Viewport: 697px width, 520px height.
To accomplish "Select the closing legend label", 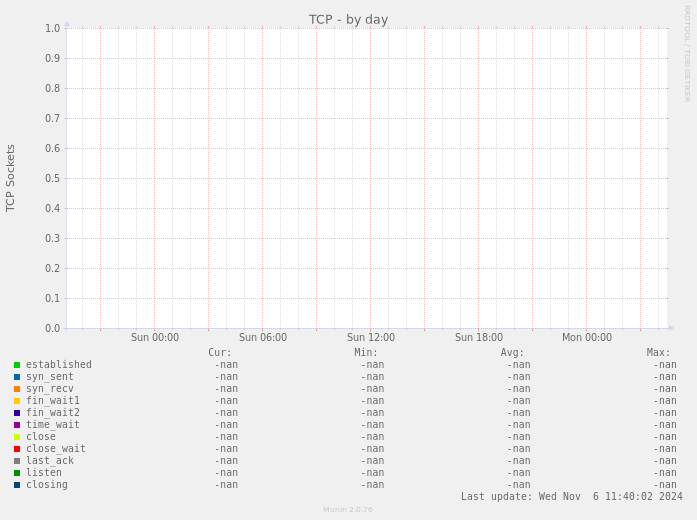I will coord(46,485).
